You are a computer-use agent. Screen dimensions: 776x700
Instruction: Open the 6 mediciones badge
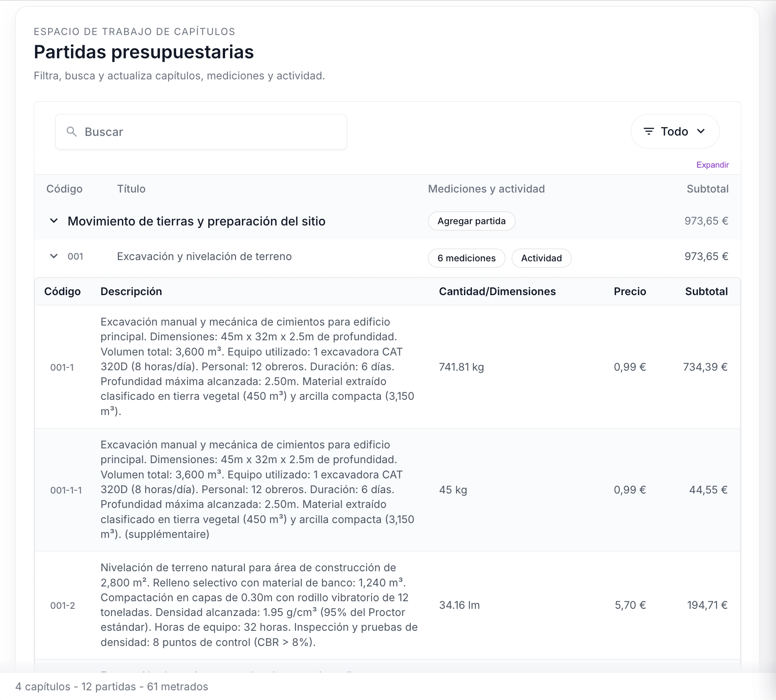pos(466,258)
